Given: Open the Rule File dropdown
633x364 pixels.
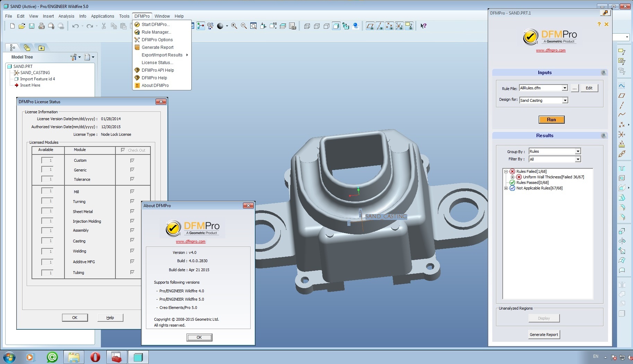Looking at the screenshot, I should click(565, 88).
